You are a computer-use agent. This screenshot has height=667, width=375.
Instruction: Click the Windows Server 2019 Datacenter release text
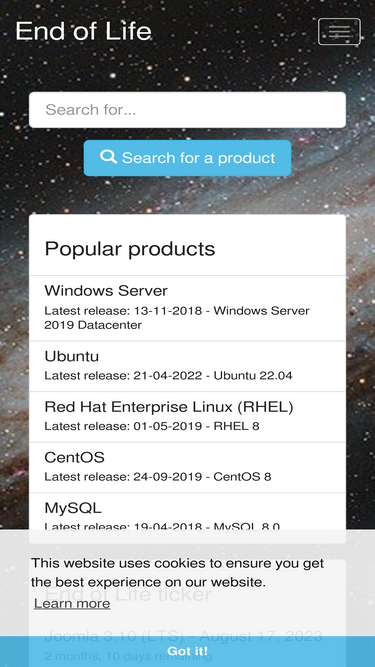pyautogui.click(x=177, y=318)
